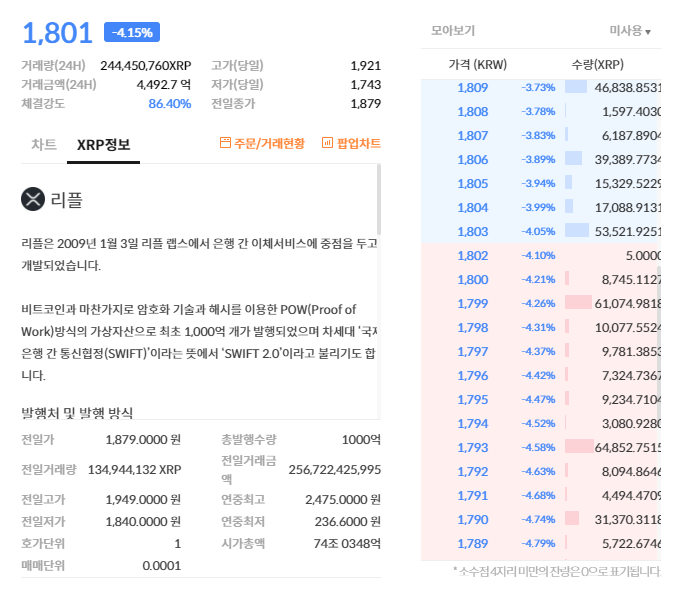679x615 pixels.
Task: Select ask price 1,805 row
Action: [x=541, y=184]
